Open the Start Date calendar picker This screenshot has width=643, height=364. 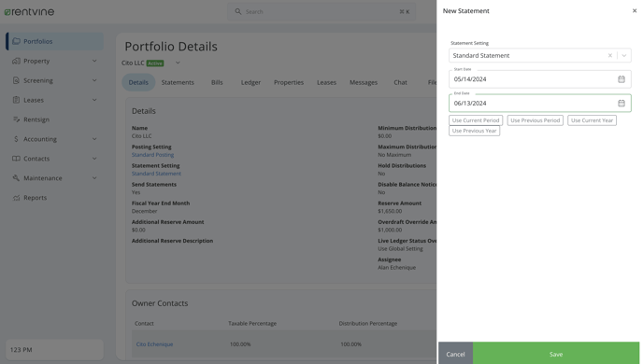tap(622, 79)
